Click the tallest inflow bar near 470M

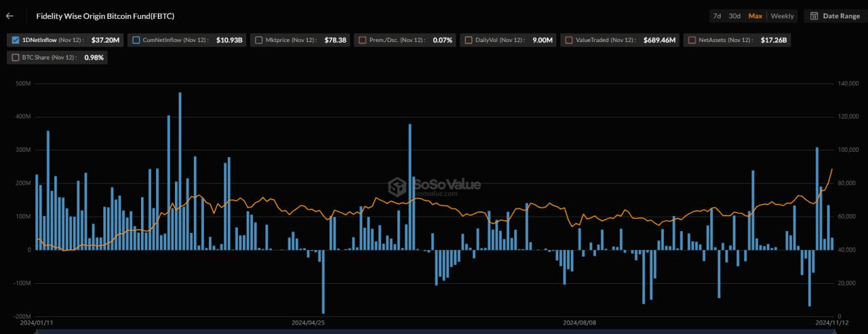180,171
